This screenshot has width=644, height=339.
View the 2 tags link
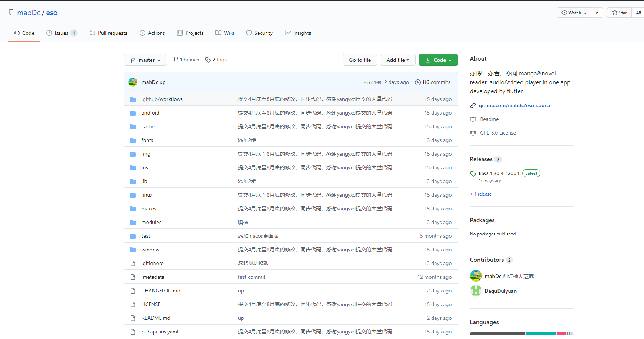pyautogui.click(x=216, y=60)
